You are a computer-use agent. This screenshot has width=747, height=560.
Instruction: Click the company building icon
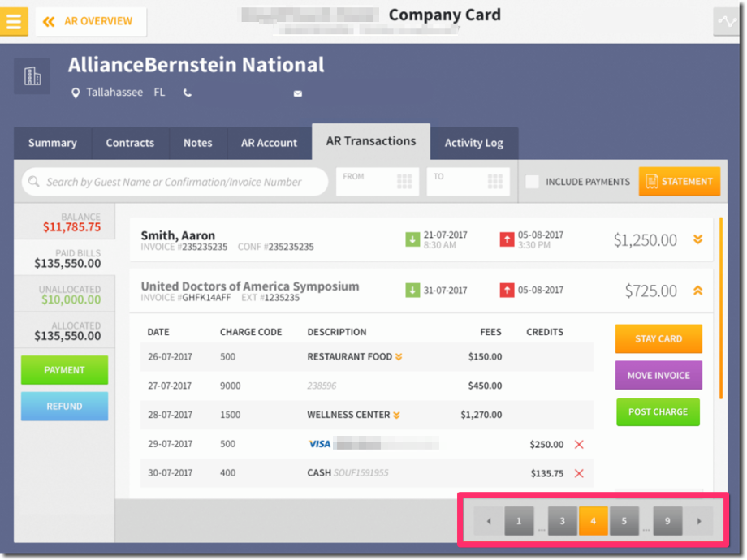[32, 76]
